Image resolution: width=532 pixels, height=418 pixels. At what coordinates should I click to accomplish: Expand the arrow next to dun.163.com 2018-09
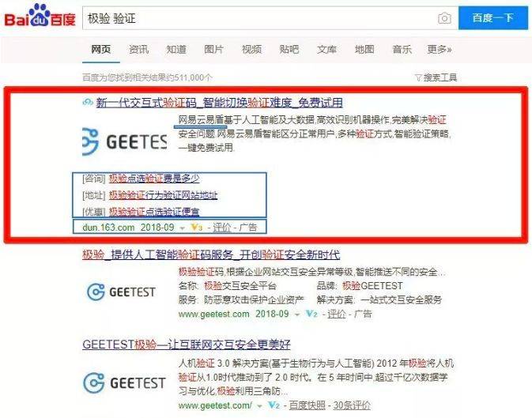[x=182, y=228]
